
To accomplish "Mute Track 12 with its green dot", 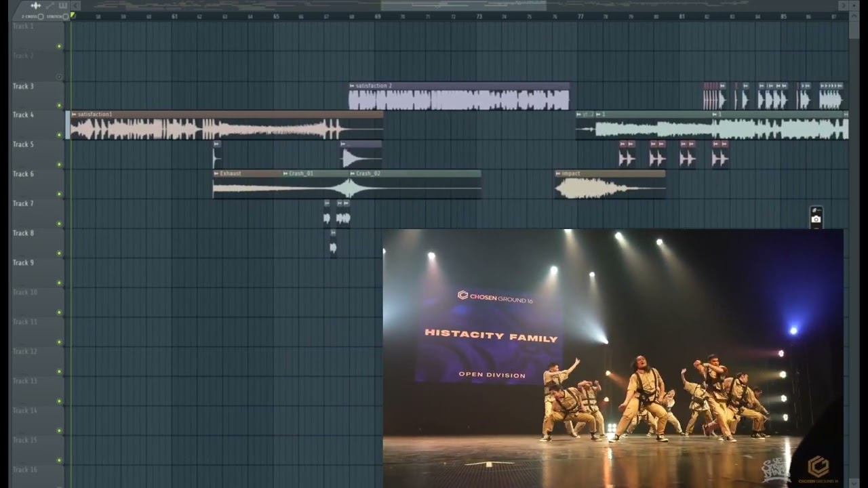I will pyautogui.click(x=59, y=371).
